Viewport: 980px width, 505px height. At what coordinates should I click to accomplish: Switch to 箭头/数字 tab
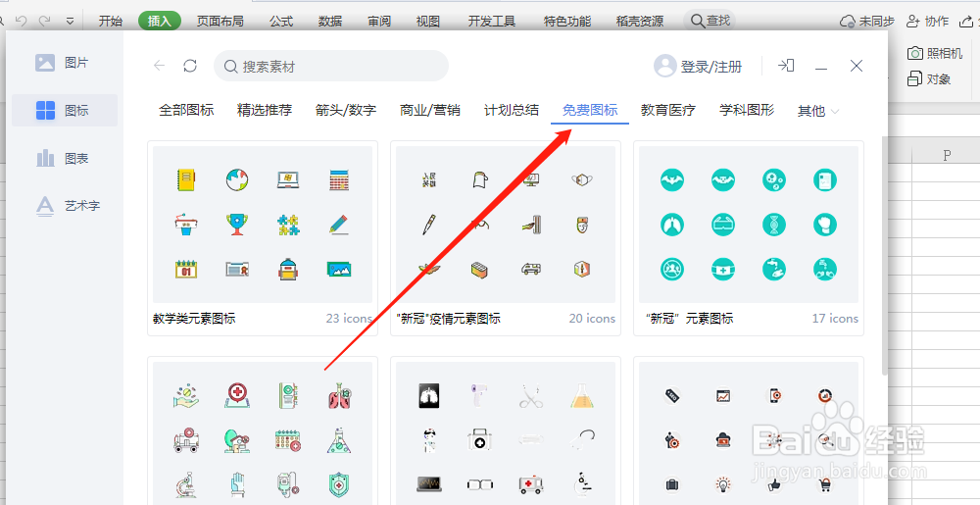[x=346, y=110]
